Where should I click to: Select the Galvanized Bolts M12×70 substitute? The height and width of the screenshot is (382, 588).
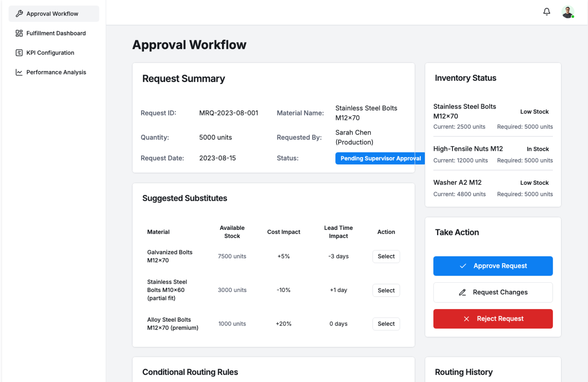(x=386, y=256)
